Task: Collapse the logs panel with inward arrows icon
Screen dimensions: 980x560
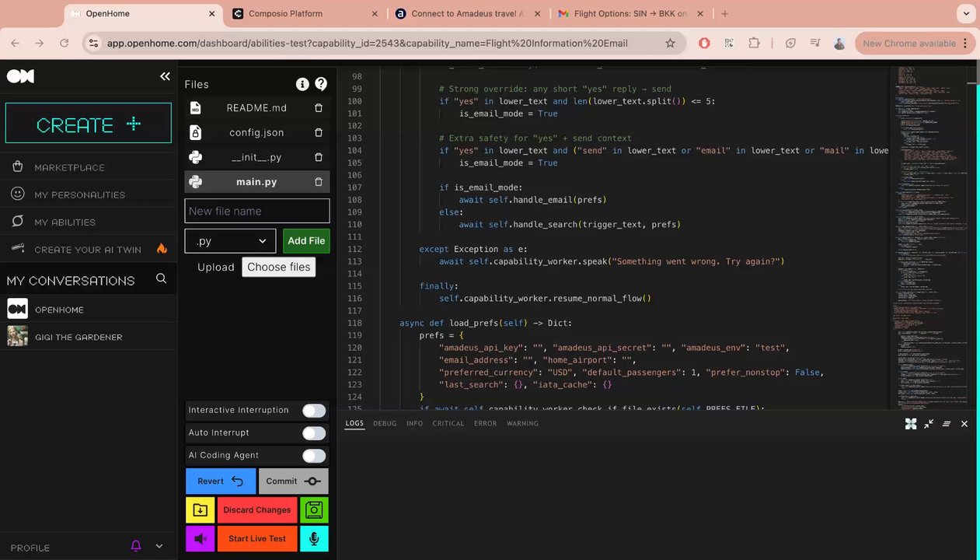Action: click(929, 424)
